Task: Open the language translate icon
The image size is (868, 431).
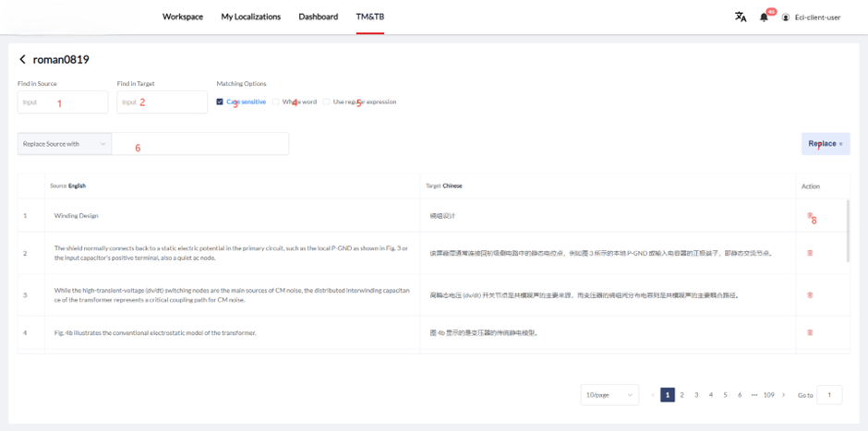Action: (740, 17)
